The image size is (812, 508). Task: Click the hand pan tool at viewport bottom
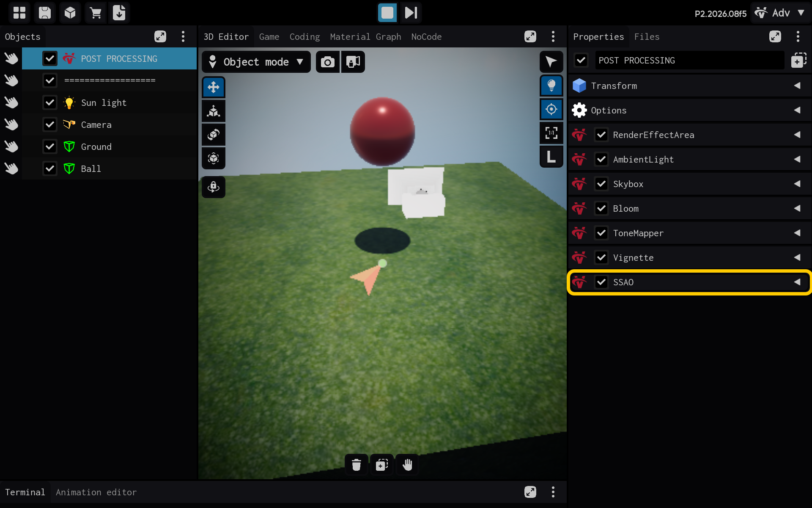407,465
